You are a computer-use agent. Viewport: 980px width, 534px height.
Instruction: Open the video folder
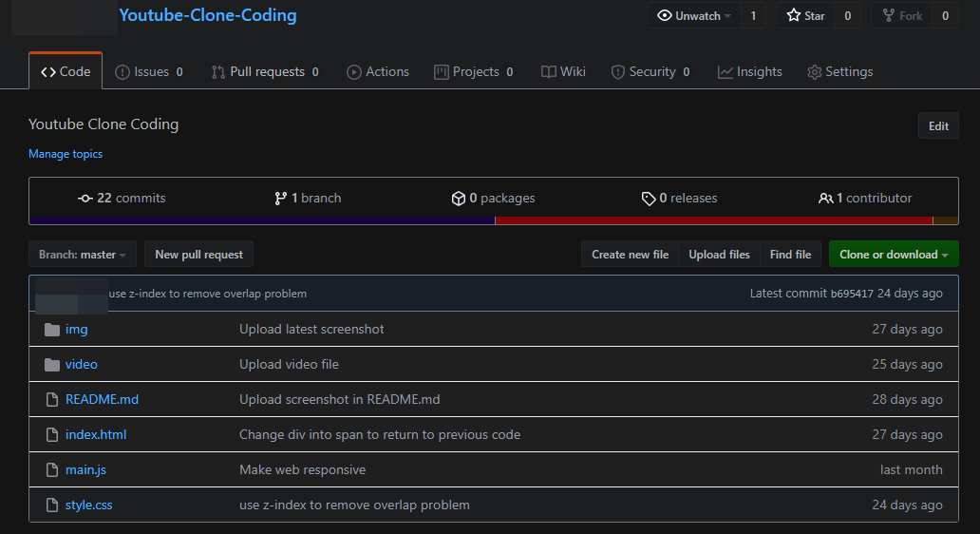(x=82, y=364)
